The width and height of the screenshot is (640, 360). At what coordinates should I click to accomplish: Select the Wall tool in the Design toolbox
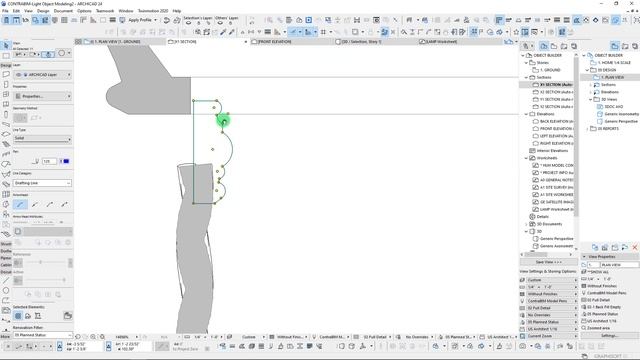click(x=6, y=74)
